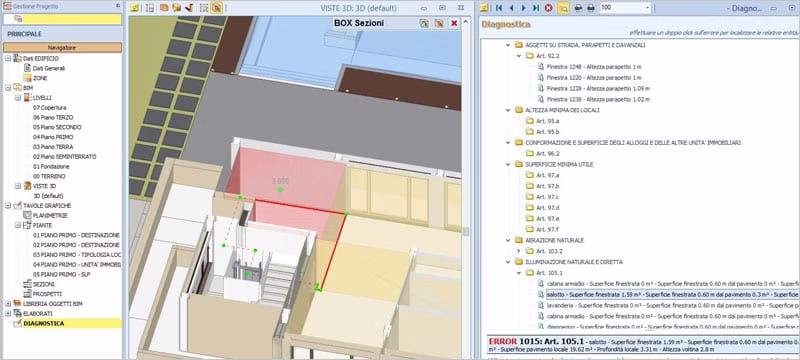Close the BOX Sezioni panel with red X
The width and height of the screenshot is (800, 360).
click(x=454, y=23)
